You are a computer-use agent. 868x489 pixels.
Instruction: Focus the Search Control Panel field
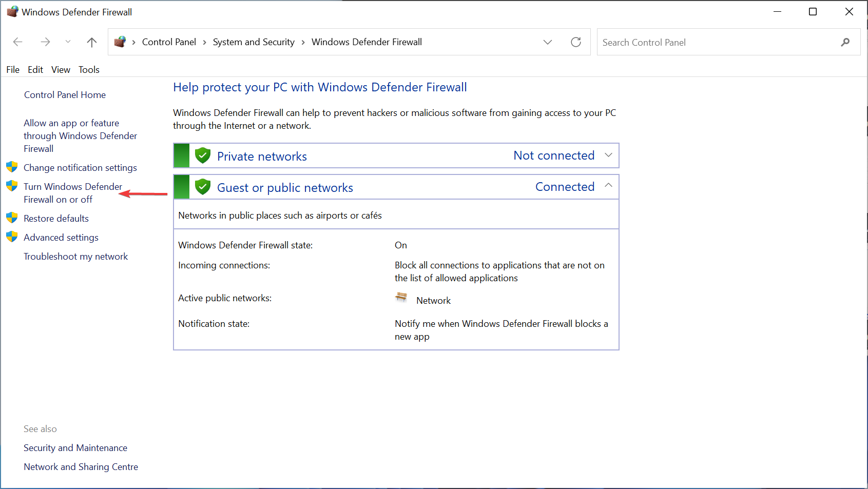point(729,42)
